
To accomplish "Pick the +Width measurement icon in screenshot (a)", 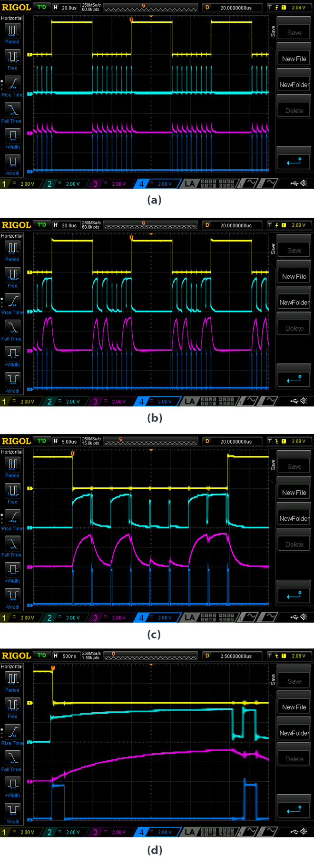I will point(12,136).
